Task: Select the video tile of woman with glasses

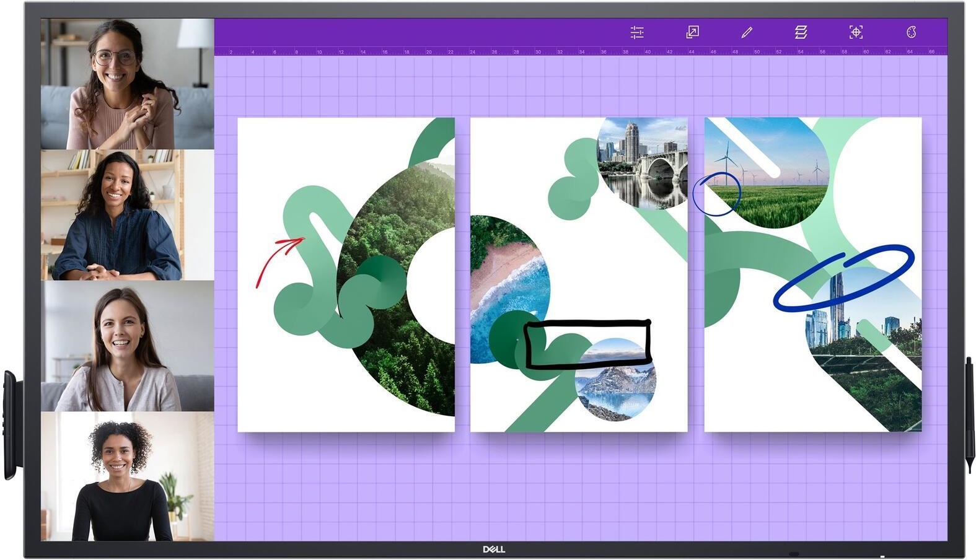Action: [127, 84]
